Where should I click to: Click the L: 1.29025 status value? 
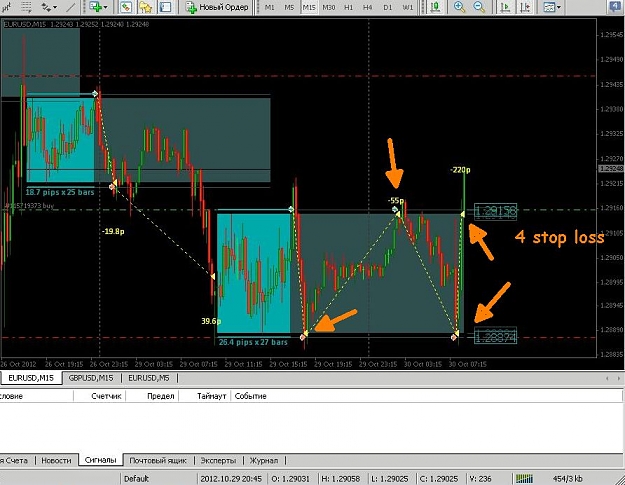(x=389, y=479)
